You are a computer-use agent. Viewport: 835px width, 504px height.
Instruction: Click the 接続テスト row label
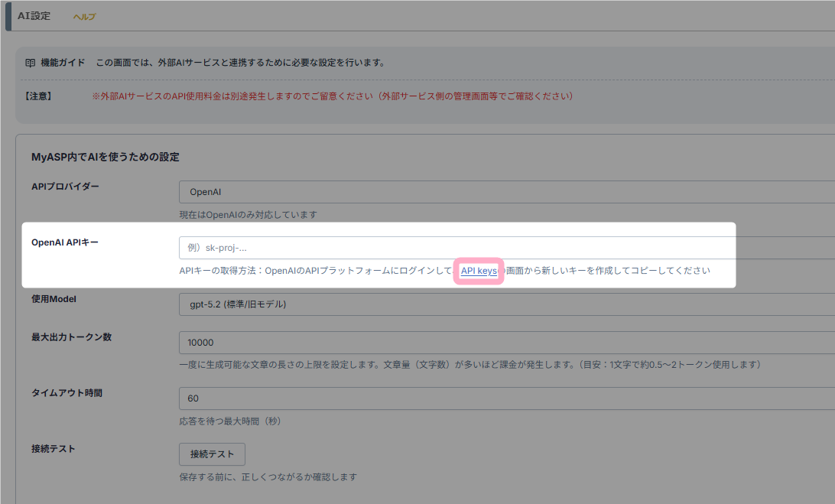(53, 449)
